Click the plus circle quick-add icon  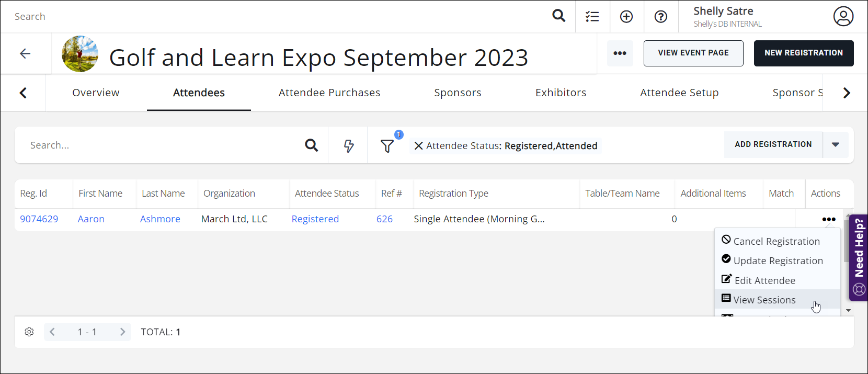[x=626, y=17]
